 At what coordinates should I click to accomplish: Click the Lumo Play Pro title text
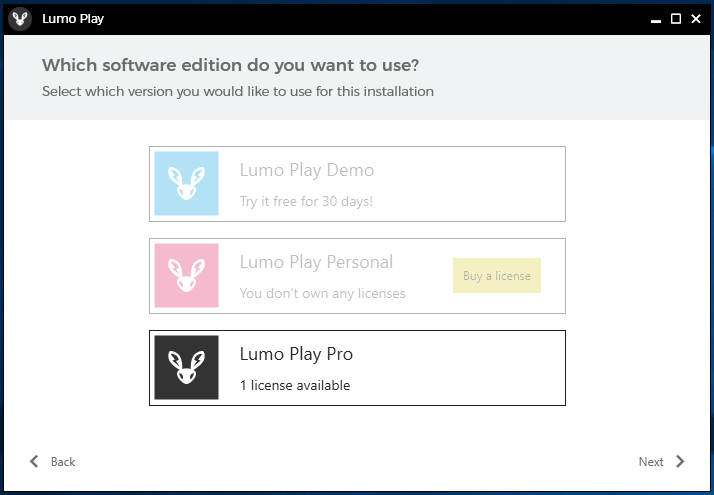(296, 354)
